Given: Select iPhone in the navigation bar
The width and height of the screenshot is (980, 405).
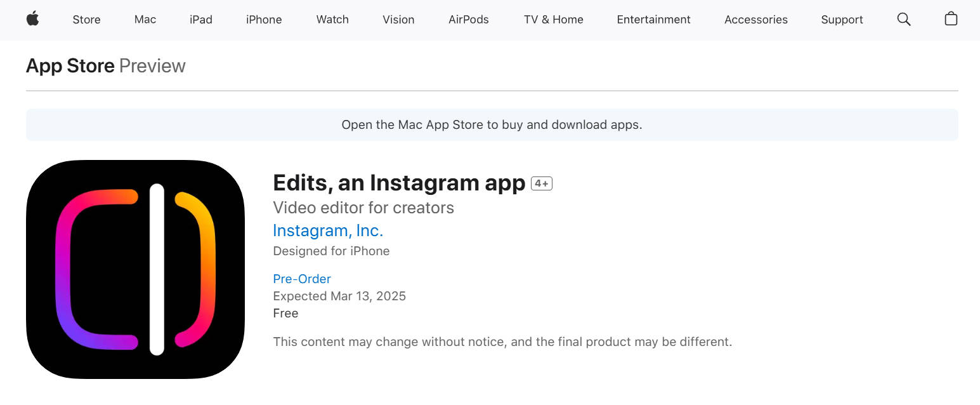Looking at the screenshot, I should 263,20.
